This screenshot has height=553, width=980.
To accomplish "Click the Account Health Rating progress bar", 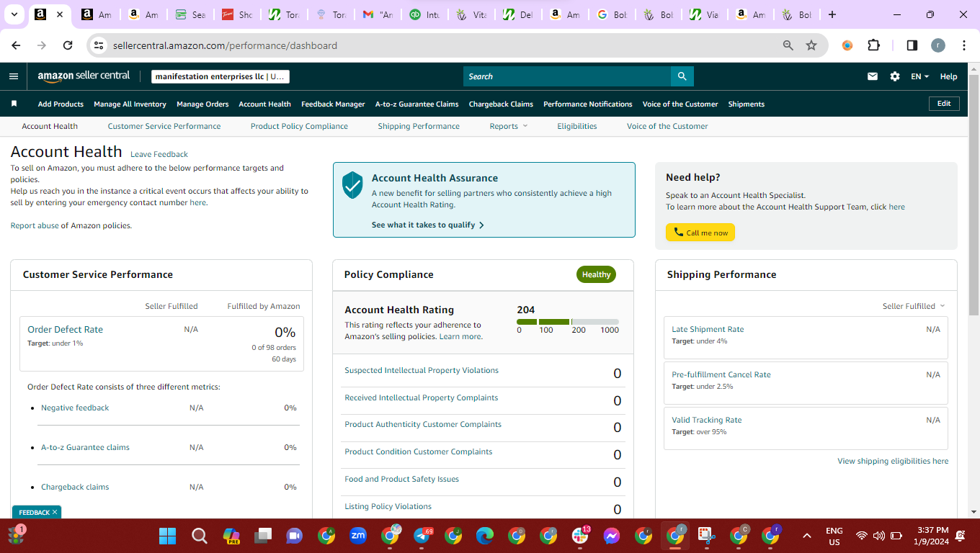I will tap(568, 322).
